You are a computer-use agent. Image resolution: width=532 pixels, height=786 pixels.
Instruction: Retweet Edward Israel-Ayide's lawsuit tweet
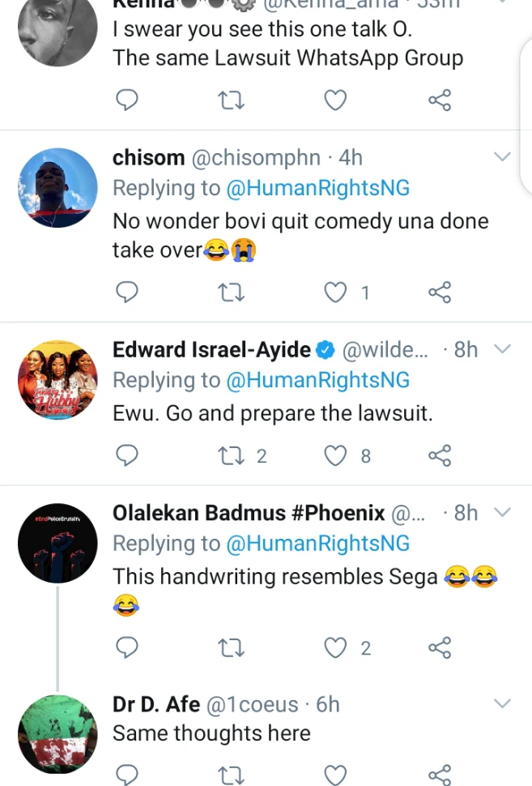click(232, 456)
